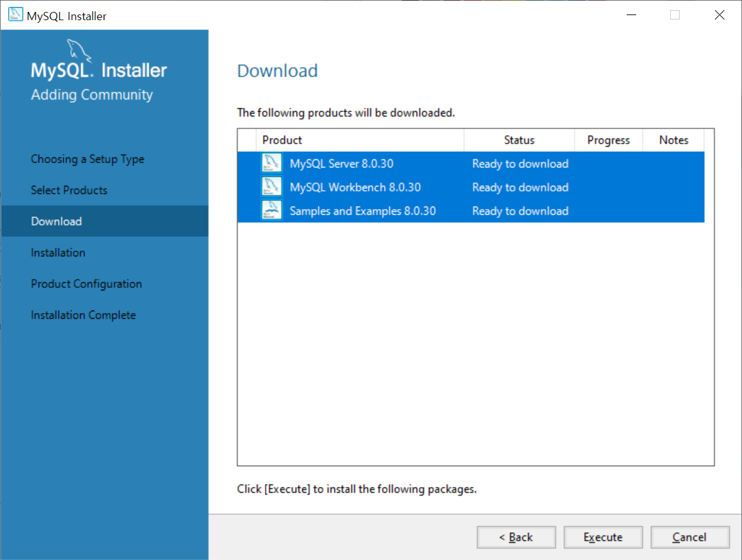Select the MySQL Workbench 8.0.30 row text
The height and width of the screenshot is (560, 742).
point(355,188)
